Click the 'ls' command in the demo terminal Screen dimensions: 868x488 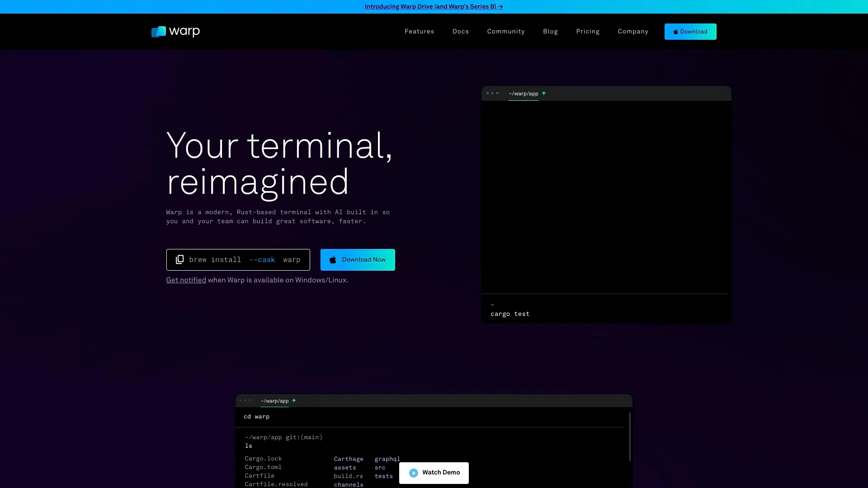(249, 446)
